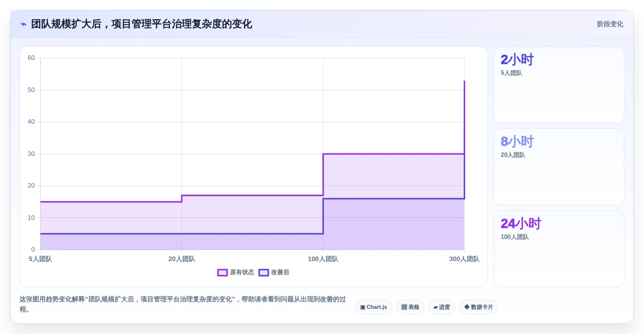Click the 20人团队 label under 8小时
Image resolution: width=644 pixels, height=334 pixels.
pos(513,155)
